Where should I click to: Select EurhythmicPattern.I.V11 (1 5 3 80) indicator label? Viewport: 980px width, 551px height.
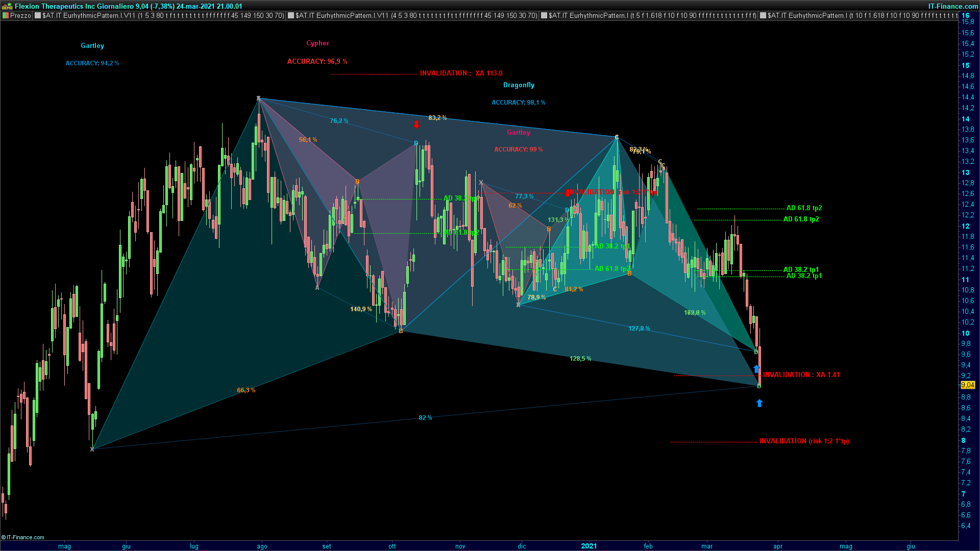point(163,16)
